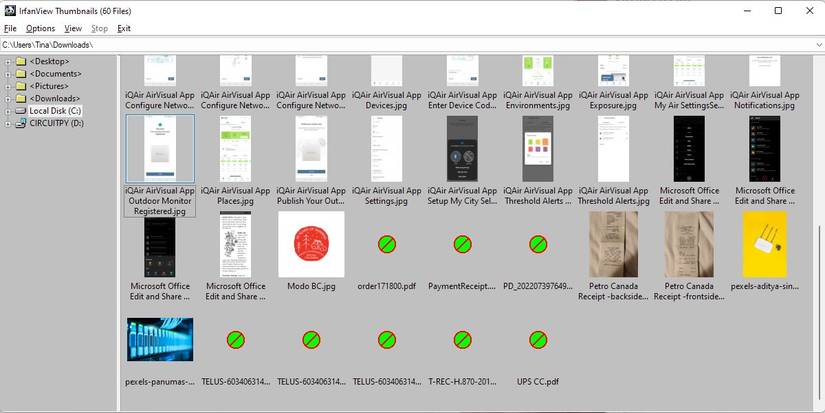Screen dimensions: 825x413
Task: Click the <Desktop> folder icon
Action: click(x=21, y=62)
